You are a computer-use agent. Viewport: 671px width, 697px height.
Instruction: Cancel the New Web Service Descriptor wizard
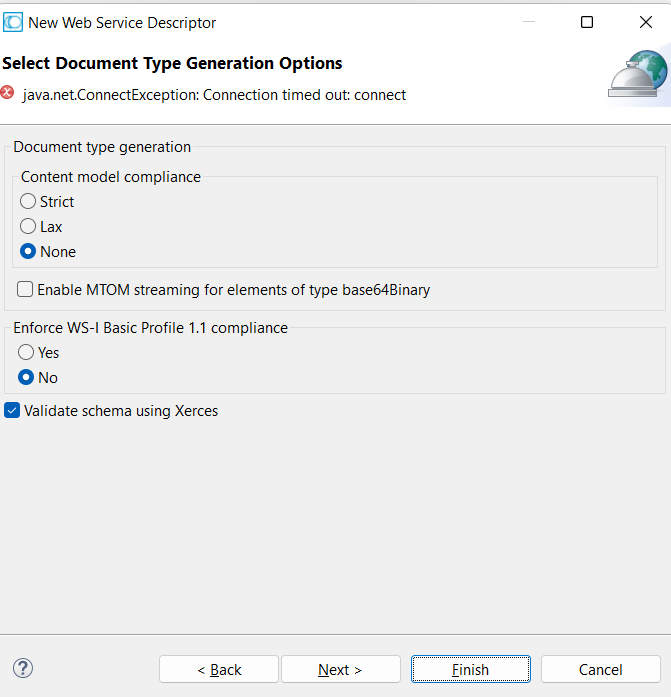(600, 669)
